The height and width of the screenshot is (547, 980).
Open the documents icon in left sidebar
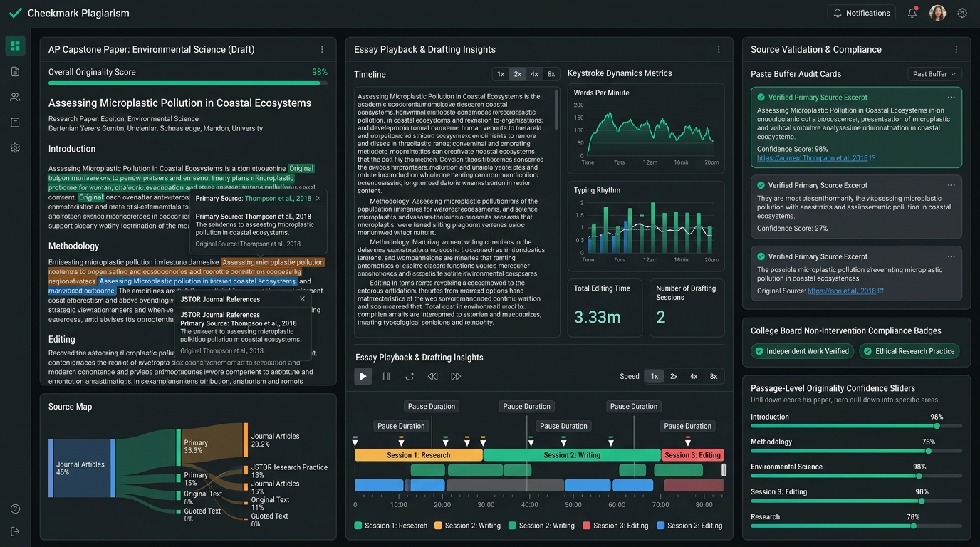(15, 72)
